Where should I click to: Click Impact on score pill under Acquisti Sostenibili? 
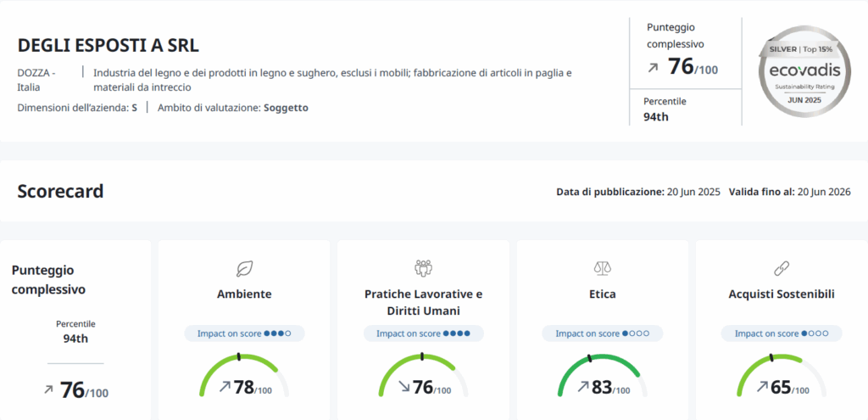[x=781, y=333]
